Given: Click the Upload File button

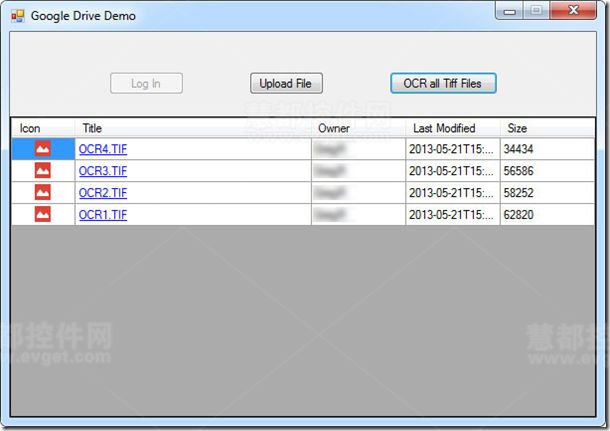Looking at the screenshot, I should click(x=286, y=83).
